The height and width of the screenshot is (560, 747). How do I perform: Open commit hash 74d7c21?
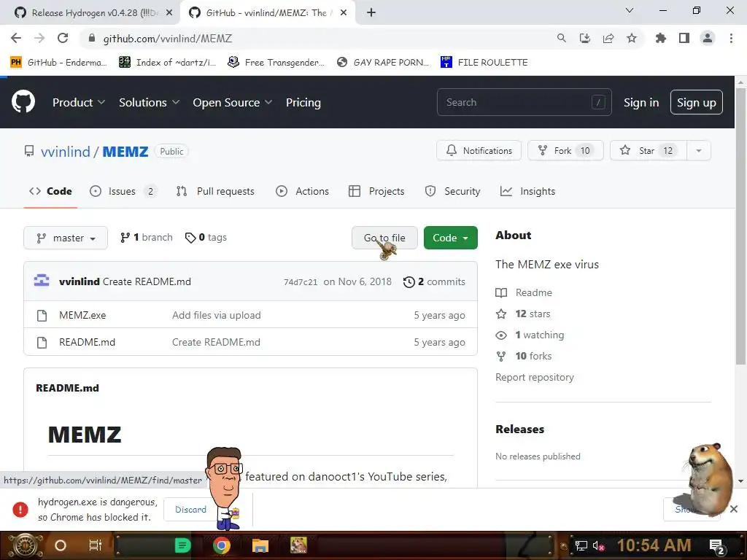[300, 282]
